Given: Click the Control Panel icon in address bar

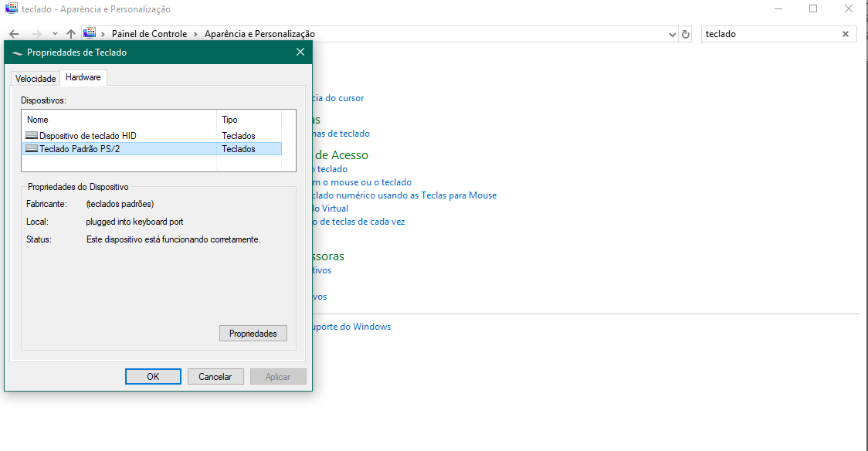Looking at the screenshot, I should tap(90, 34).
